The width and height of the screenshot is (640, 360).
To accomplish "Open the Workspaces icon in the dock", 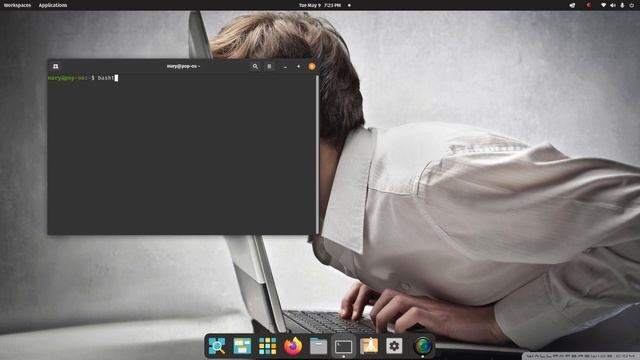I will (x=242, y=346).
